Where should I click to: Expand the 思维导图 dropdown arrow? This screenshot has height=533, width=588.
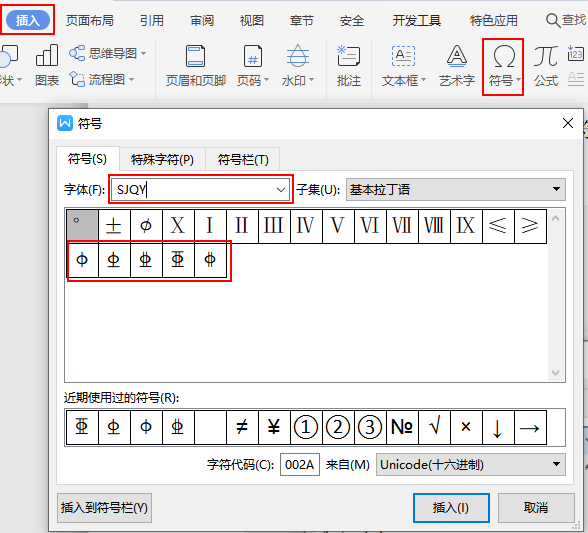pyautogui.click(x=144, y=54)
